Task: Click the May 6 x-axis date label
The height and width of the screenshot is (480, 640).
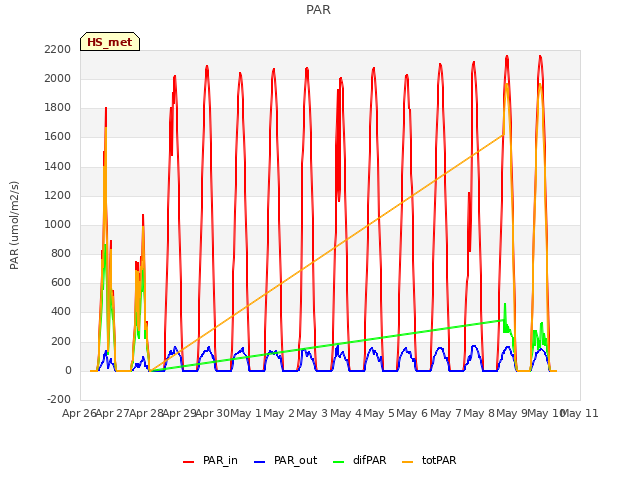Action: click(412, 414)
